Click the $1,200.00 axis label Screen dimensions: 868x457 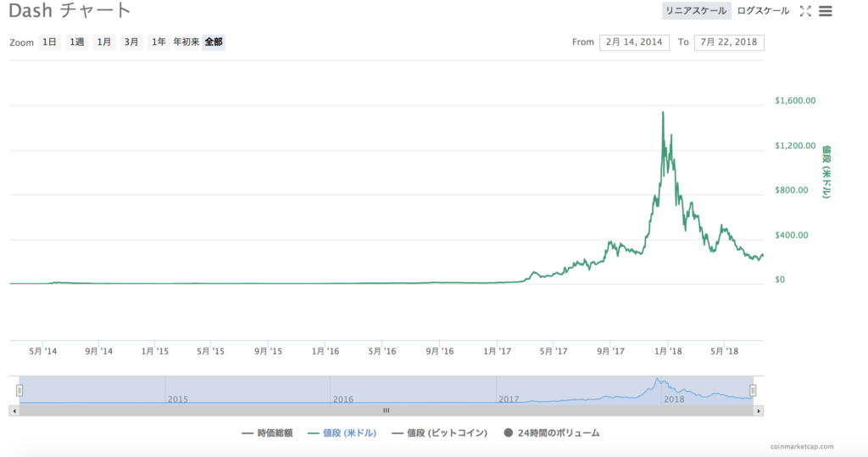point(795,146)
